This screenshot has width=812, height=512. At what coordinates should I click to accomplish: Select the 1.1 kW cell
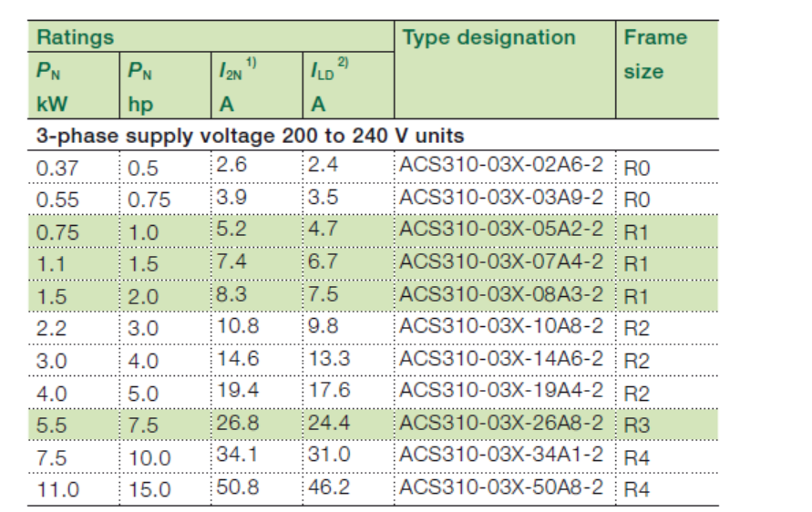(51, 264)
